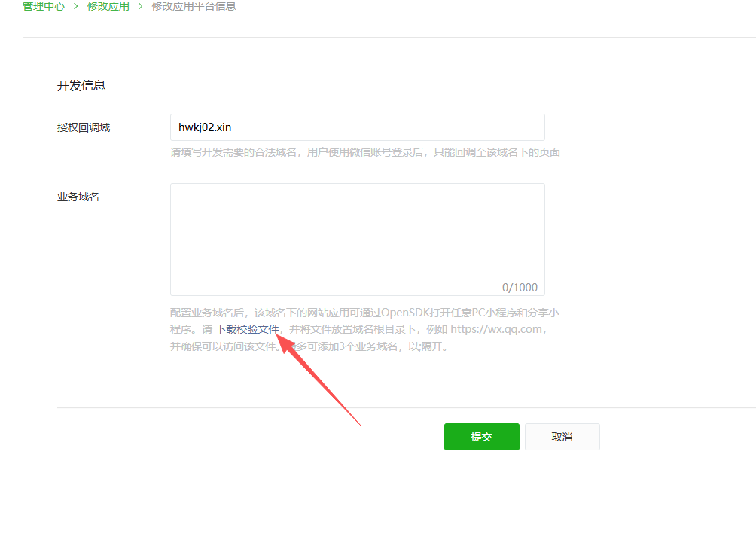Viewport: 756px width, 543px height.
Task: Submit the form with 提交 button
Action: 482,437
